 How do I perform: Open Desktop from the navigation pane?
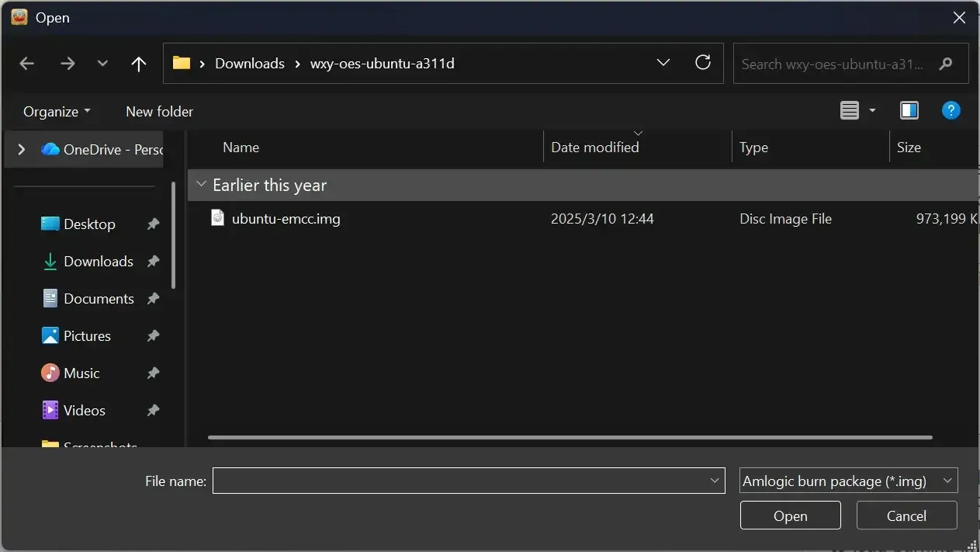pos(89,224)
